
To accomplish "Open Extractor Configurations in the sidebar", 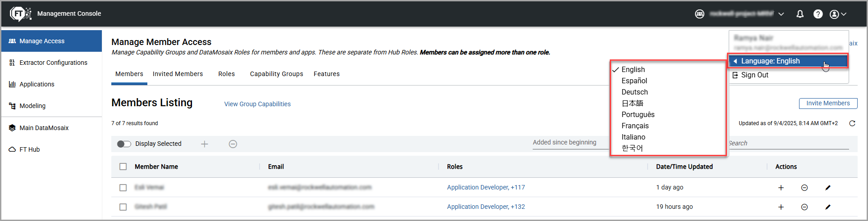I will pyautogui.click(x=53, y=63).
